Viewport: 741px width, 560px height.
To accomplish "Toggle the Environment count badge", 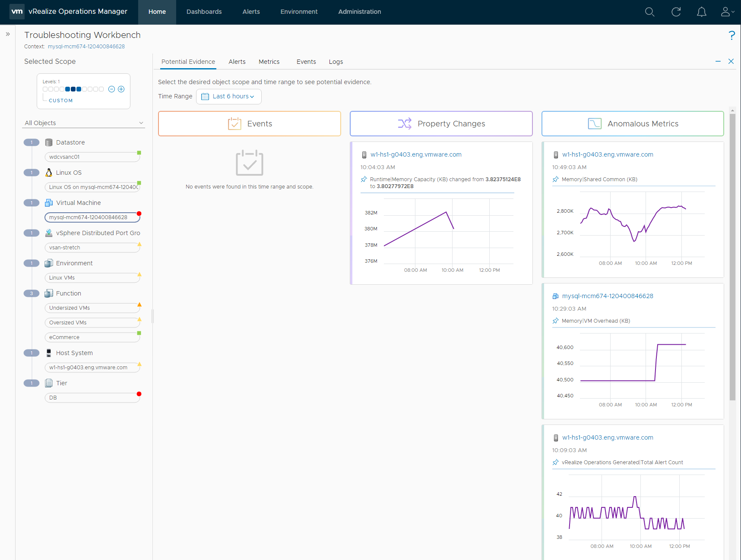I will (32, 263).
